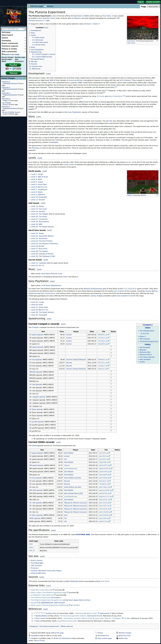Expand the Games sidebar menu
161x644 pixels.
pyautogui.click(x=14, y=38)
